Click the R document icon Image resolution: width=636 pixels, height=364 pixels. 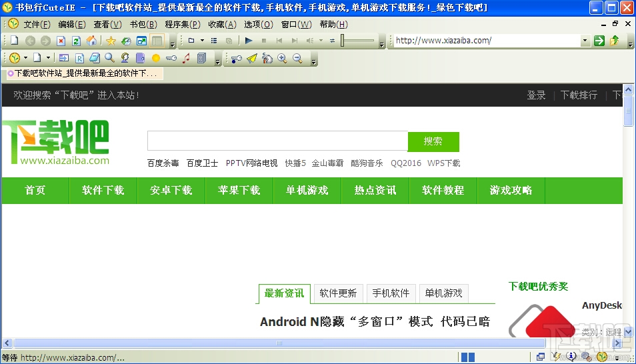pos(79,58)
